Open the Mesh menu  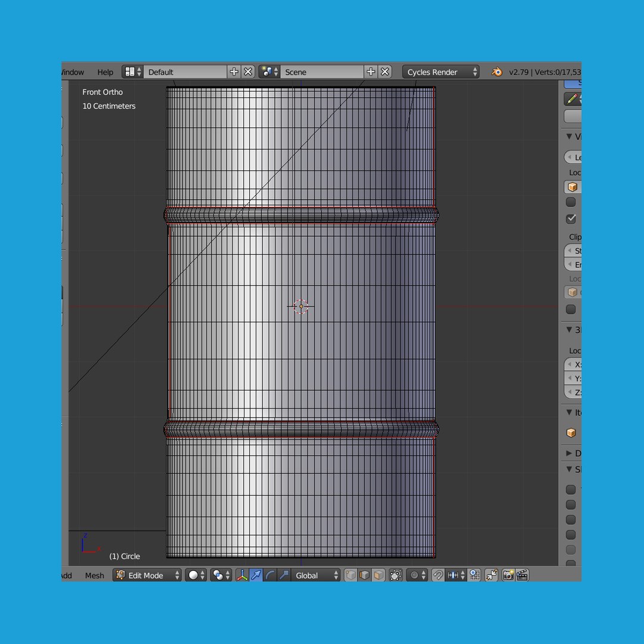[94, 575]
